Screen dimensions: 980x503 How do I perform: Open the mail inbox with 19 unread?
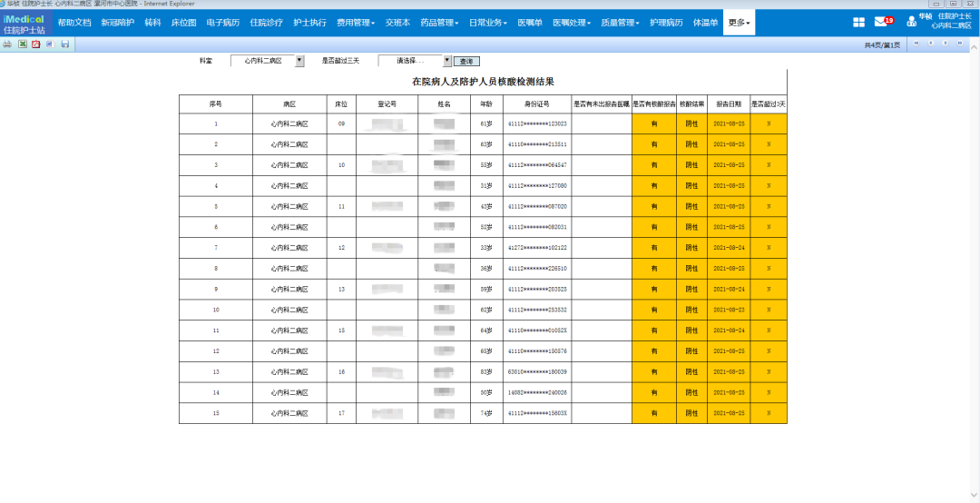882,22
